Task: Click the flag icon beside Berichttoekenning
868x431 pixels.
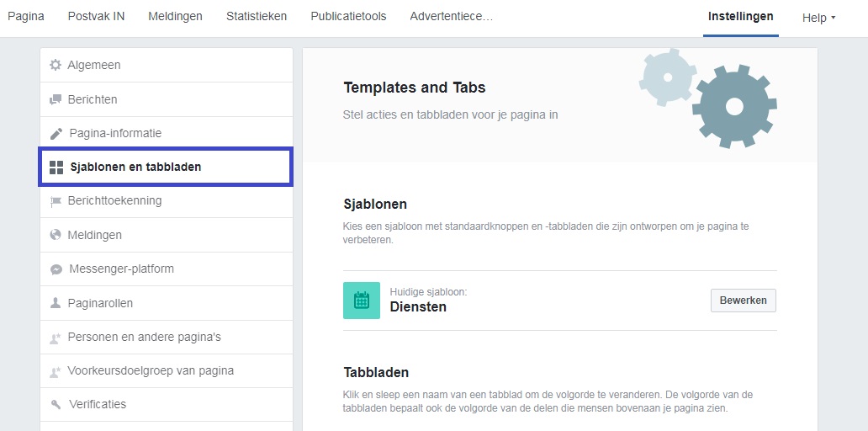Action: point(56,202)
